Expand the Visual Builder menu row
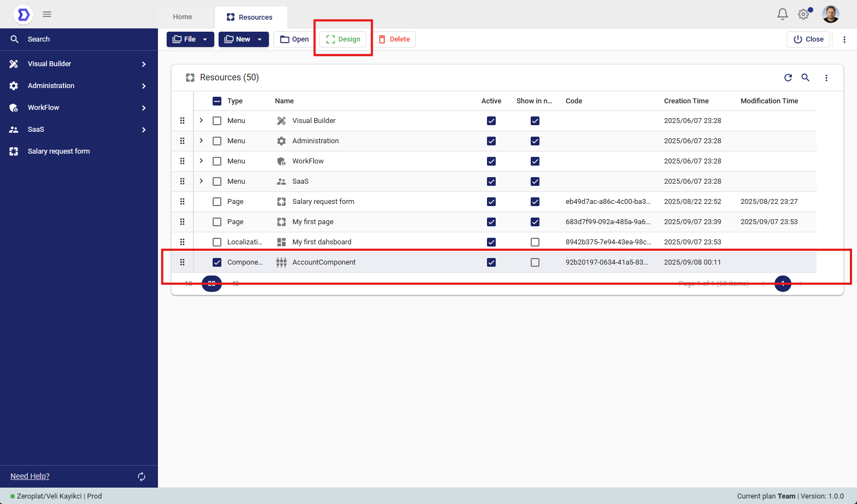857x504 pixels. point(201,121)
